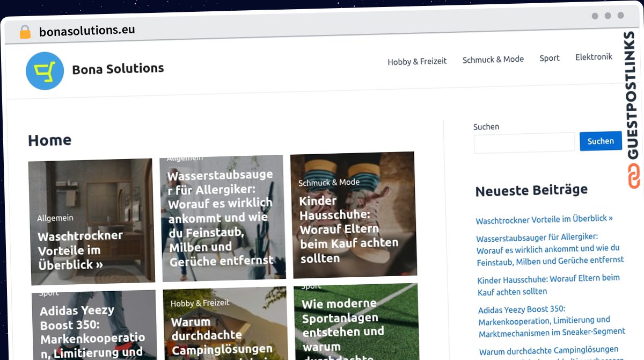This screenshot has width=644, height=360.
Task: Open sidebar link Kinder Hausschuhe: Worauf Eltern
Action: (x=548, y=285)
